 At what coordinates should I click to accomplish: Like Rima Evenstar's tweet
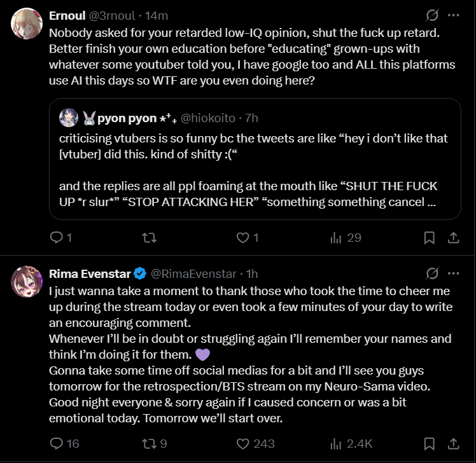coord(242,443)
